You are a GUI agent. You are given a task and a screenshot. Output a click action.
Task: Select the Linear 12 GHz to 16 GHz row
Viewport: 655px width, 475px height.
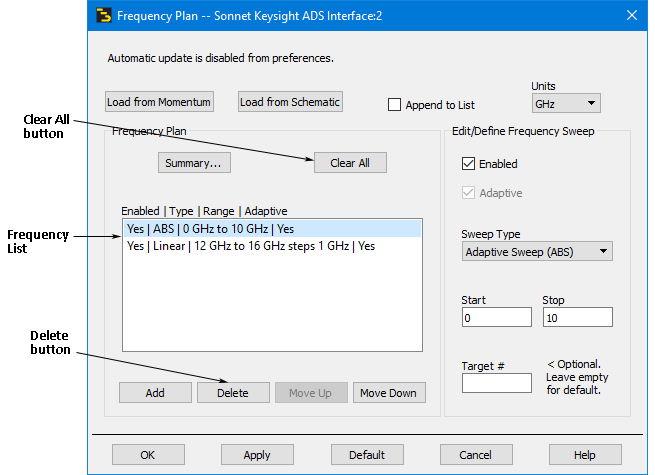pos(272,246)
